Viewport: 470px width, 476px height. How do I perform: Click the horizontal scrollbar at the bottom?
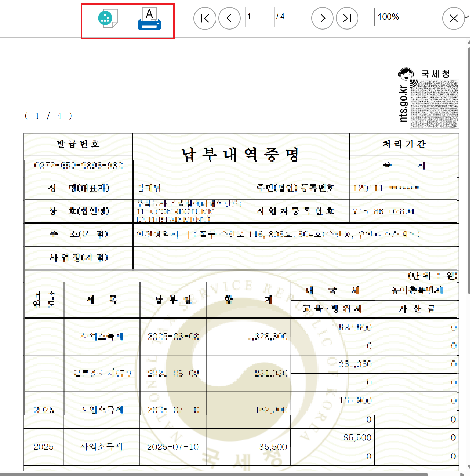click(214, 474)
